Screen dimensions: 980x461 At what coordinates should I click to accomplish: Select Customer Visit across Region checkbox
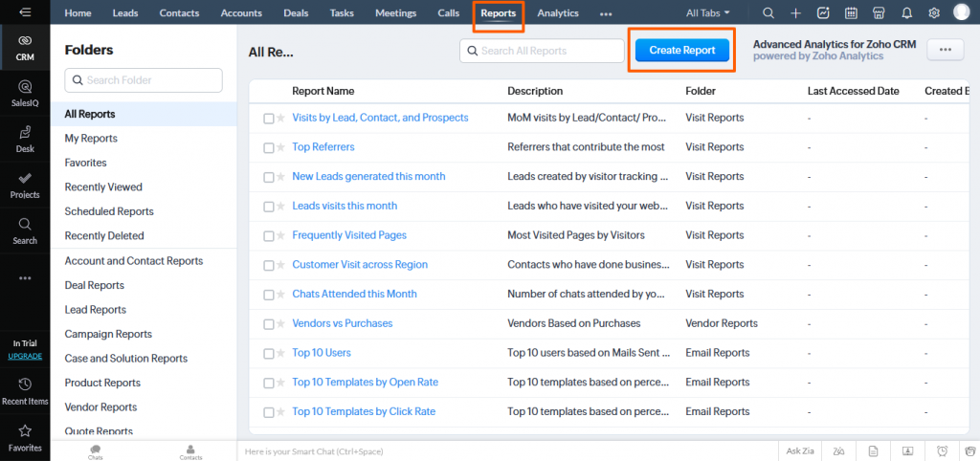tap(269, 266)
